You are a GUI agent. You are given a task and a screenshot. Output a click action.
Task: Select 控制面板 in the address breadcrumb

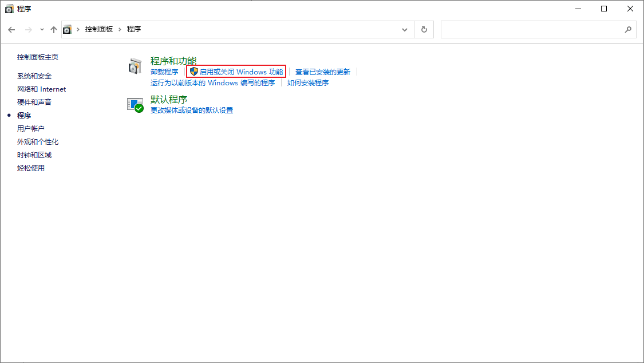[99, 29]
